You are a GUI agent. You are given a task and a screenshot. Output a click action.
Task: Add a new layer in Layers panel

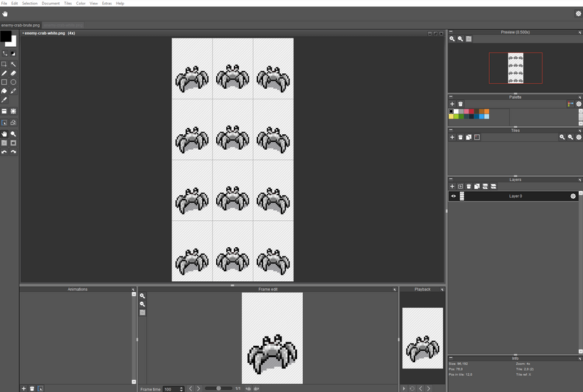[452, 187]
